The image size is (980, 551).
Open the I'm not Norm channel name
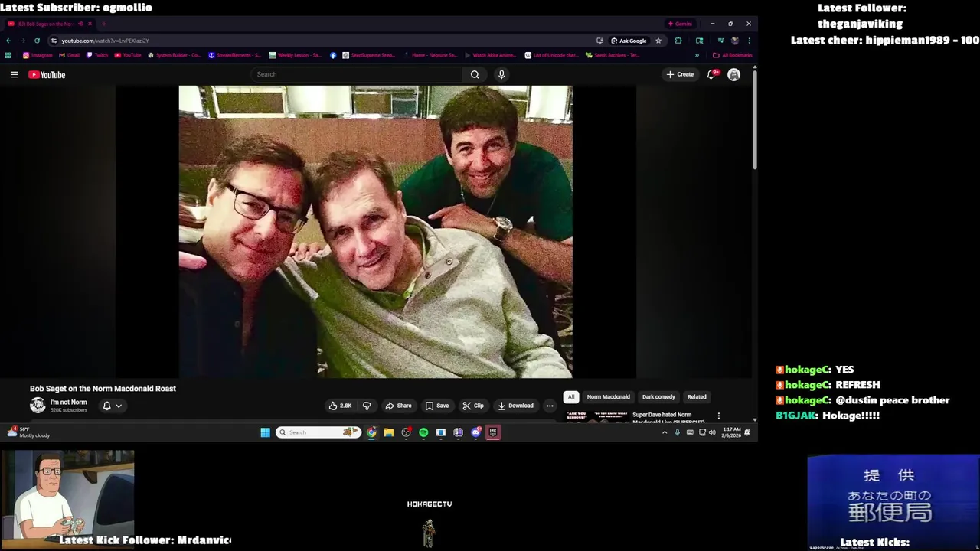68,402
